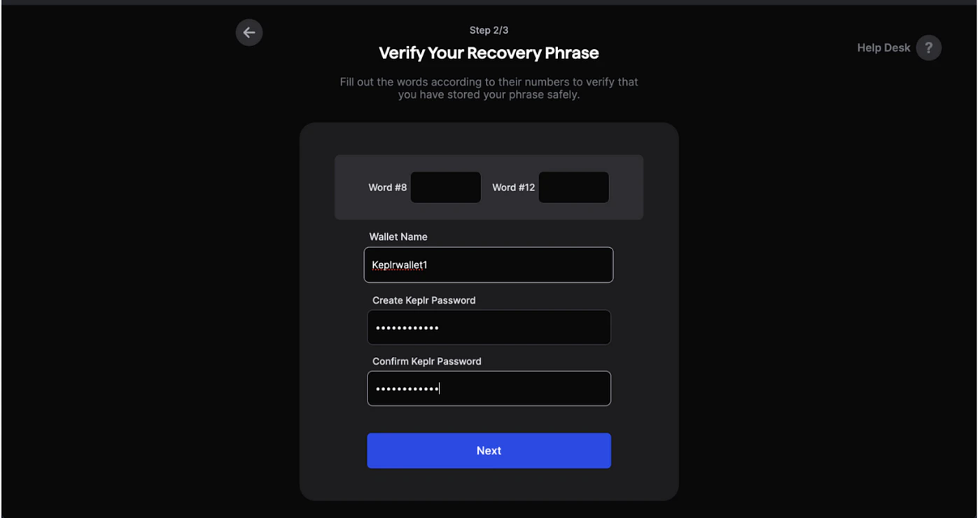
Task: Click the Verify Your Recovery Phrase heading
Action: (489, 53)
